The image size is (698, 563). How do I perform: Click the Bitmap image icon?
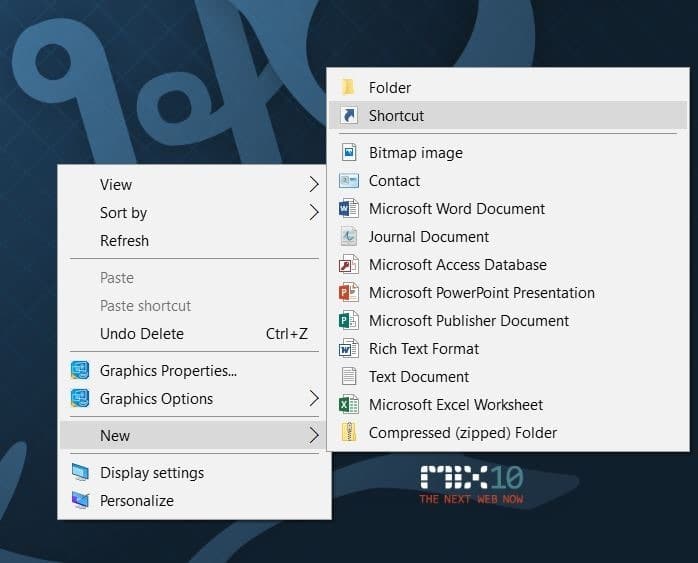[349, 152]
